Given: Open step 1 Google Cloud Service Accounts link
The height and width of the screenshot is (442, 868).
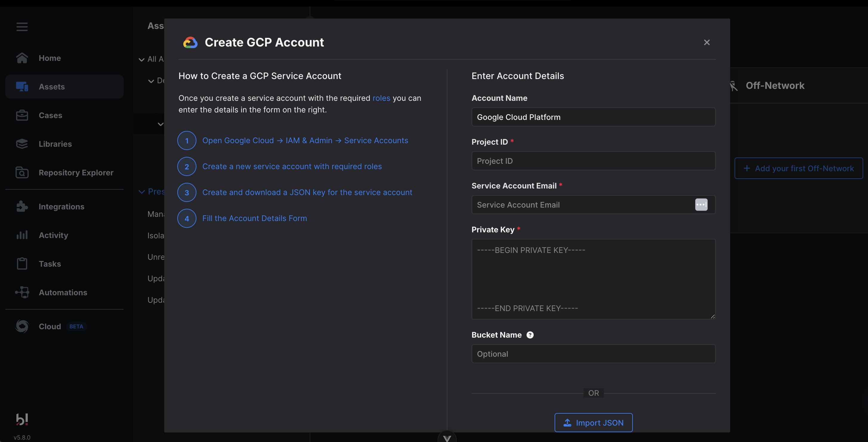Looking at the screenshot, I should click(305, 140).
